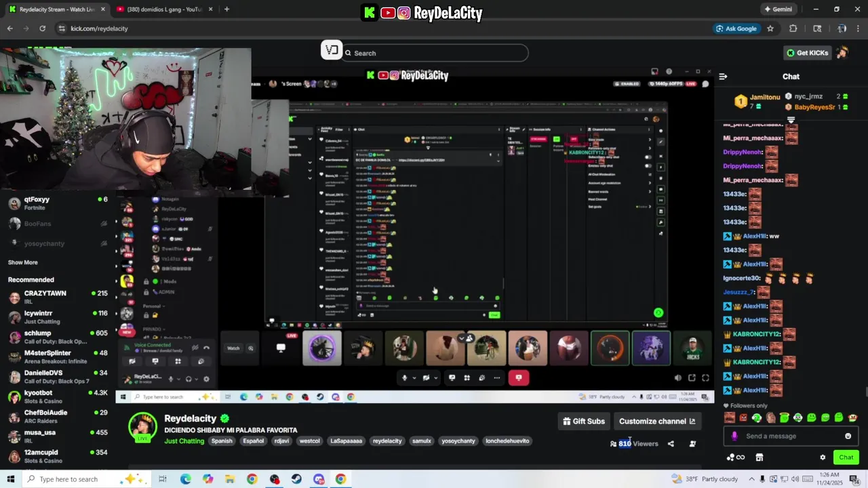Open the viewer list icon right of share
The width and height of the screenshot is (868, 488).
[x=692, y=444]
